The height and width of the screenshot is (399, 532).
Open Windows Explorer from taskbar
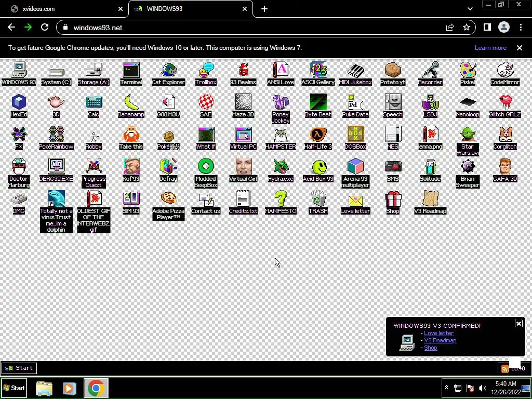point(44,388)
